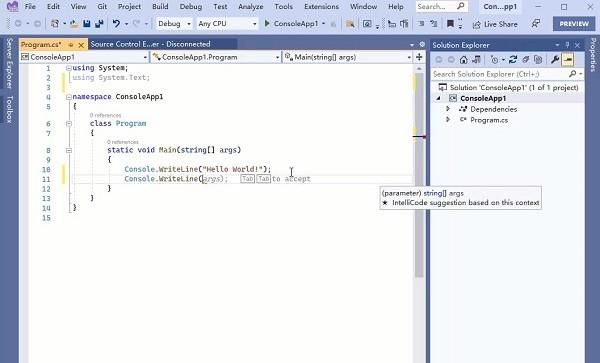This screenshot has height=363, width=600.
Task: Click the bookmark icon in toolbar
Action: click(450, 24)
